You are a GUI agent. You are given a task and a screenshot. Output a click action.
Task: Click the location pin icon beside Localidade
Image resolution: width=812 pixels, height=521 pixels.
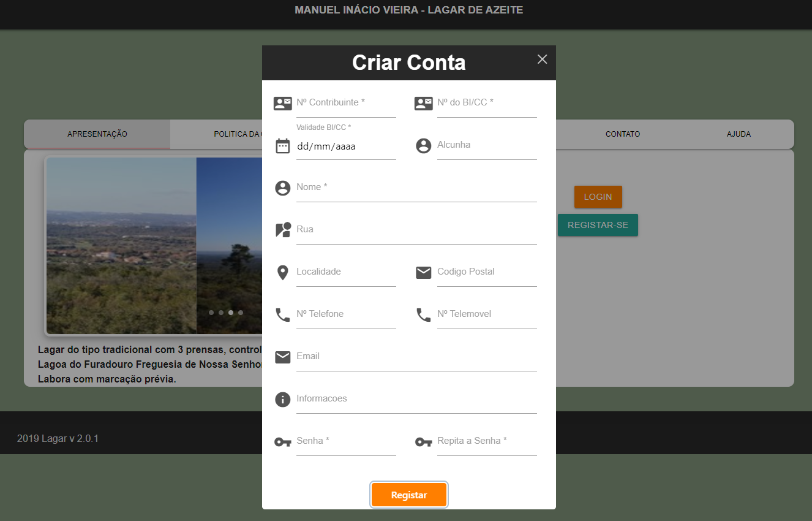(282, 273)
